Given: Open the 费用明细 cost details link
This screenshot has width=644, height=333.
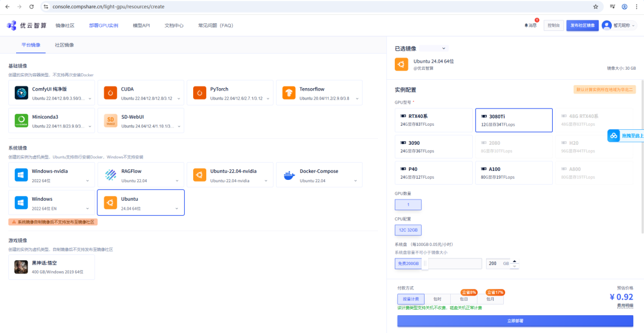Looking at the screenshot, I should tap(625, 306).
